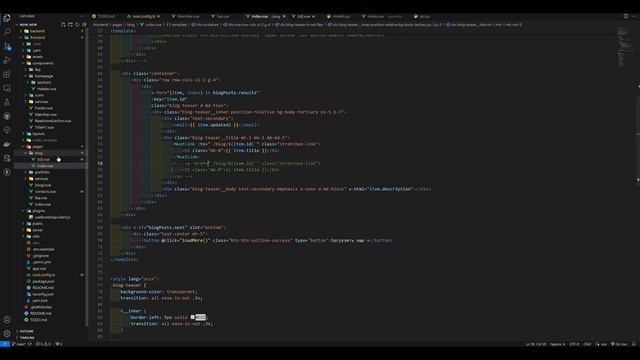Click the remote indicator in status bar

click(x=4, y=344)
